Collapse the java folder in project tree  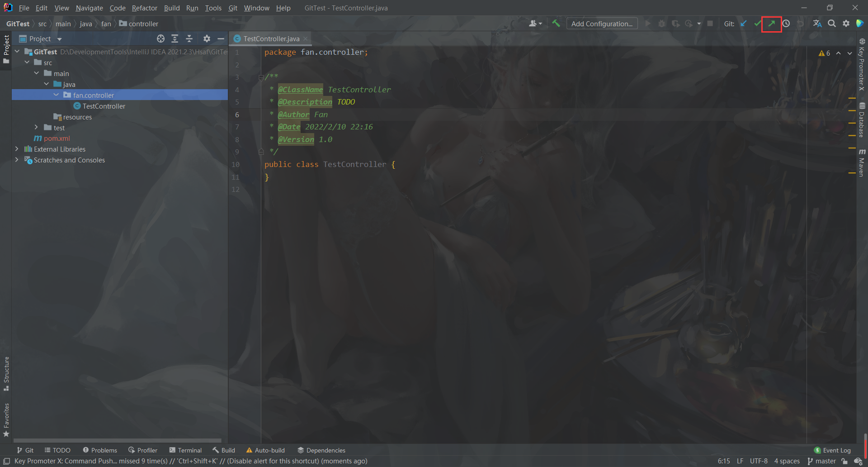[46, 84]
